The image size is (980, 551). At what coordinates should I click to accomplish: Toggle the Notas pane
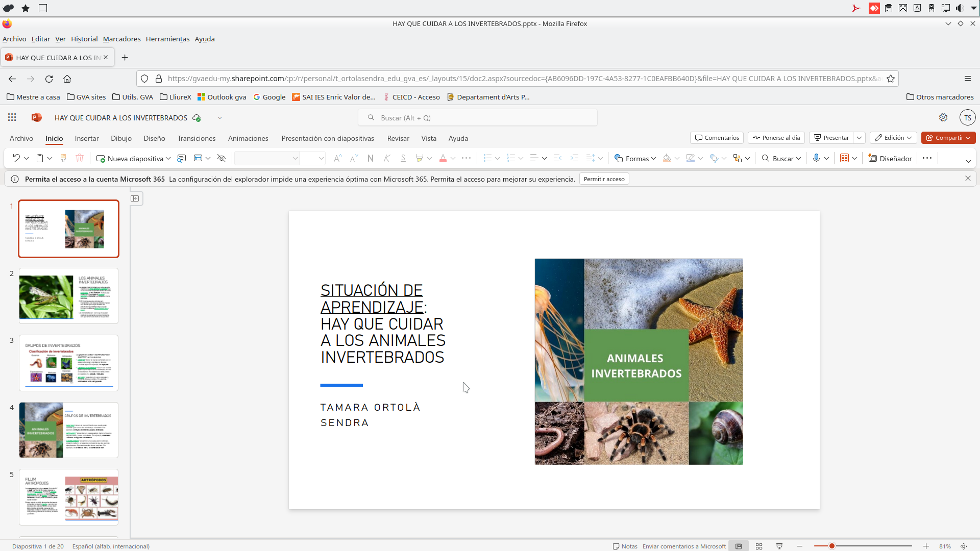pos(625,546)
